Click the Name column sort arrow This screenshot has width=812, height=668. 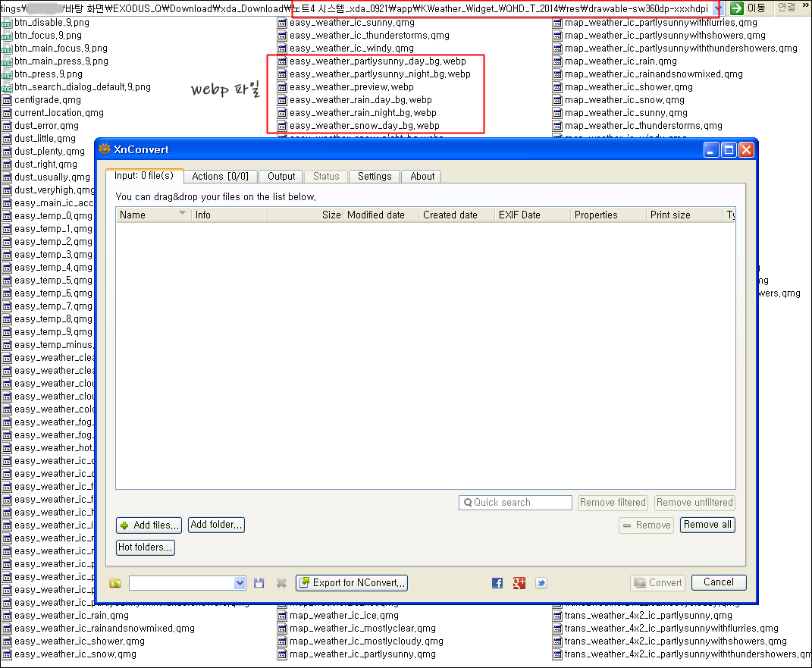click(182, 214)
